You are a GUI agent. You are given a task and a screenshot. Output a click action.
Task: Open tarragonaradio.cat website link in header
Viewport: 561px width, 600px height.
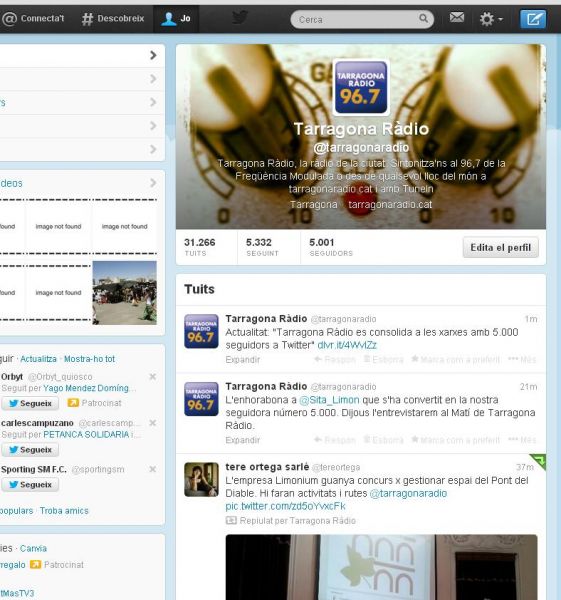coord(390,205)
